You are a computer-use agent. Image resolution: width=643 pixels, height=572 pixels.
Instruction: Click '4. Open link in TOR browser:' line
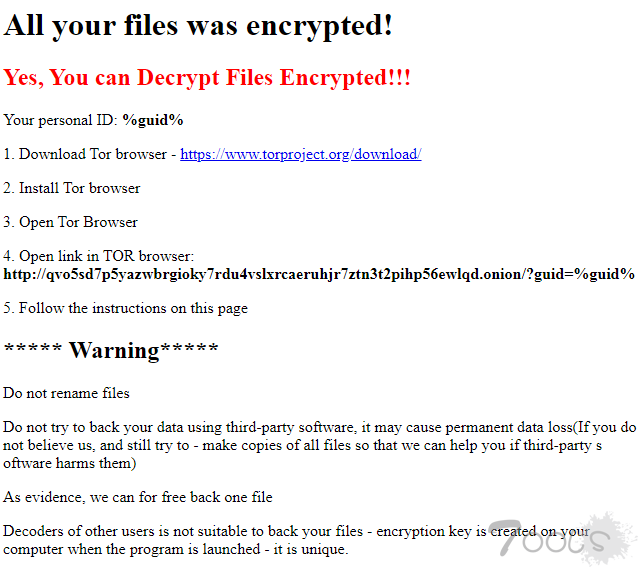click(x=98, y=256)
